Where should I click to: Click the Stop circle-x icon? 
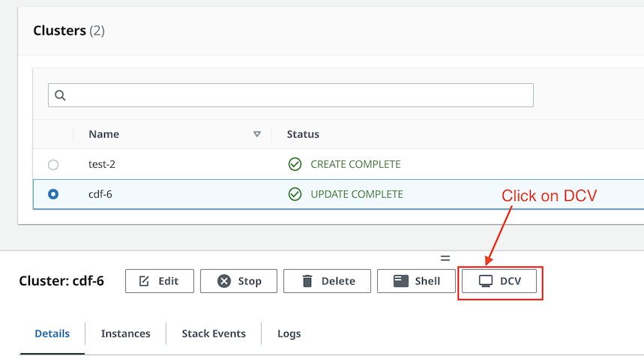(224, 281)
